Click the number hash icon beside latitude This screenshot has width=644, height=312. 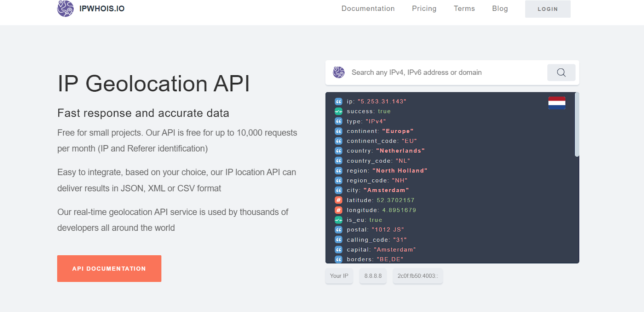pos(339,200)
